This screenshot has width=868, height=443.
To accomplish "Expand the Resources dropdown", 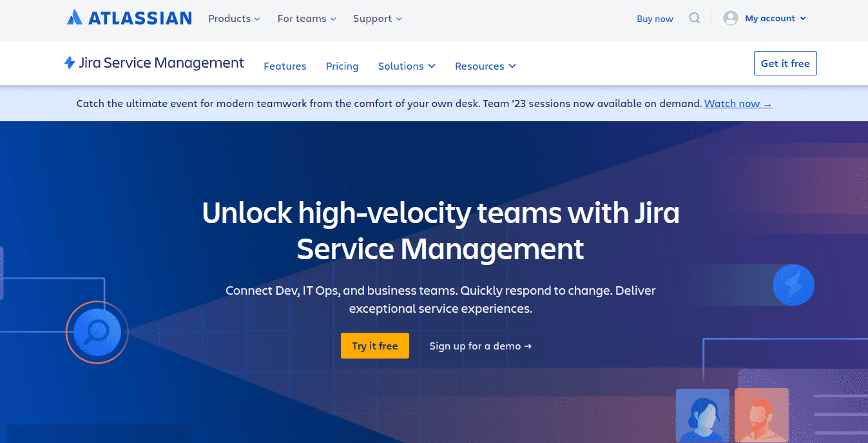I will (485, 66).
